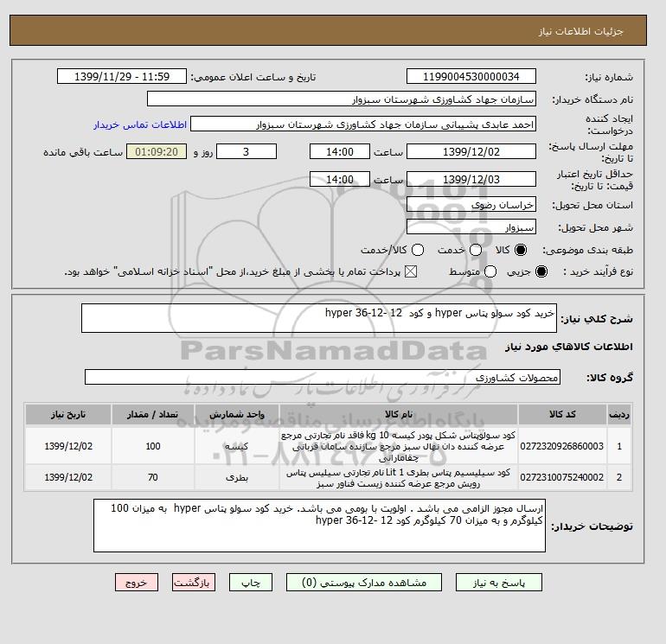The image size is (666, 644).
Task: Click the شماره نیاز field 1199004530000034
Action: point(471,77)
